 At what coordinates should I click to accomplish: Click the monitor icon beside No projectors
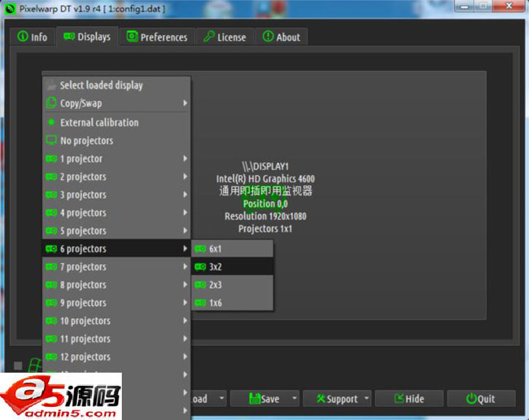point(51,140)
